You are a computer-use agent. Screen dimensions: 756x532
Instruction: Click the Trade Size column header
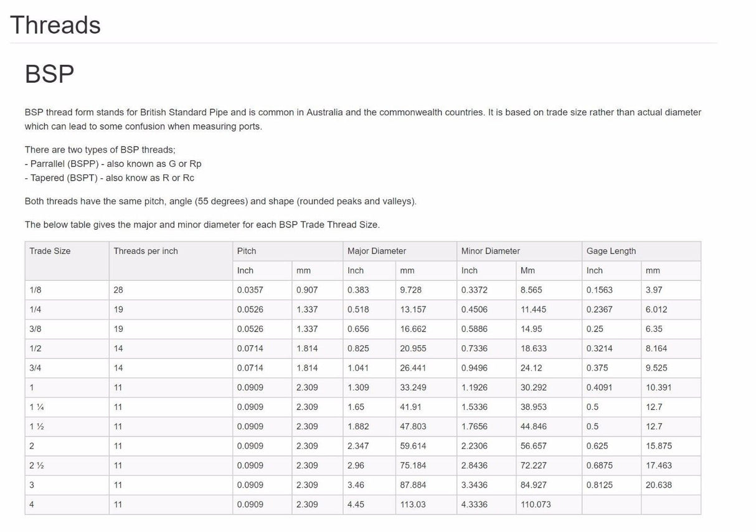click(50, 251)
